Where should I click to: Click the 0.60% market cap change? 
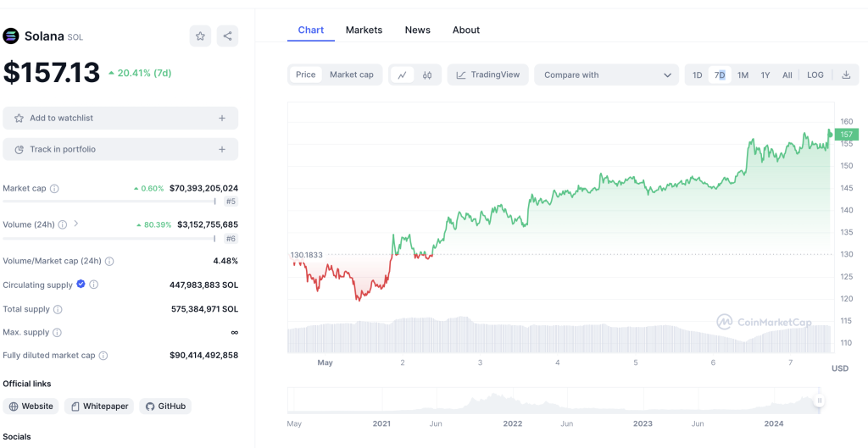tap(149, 188)
